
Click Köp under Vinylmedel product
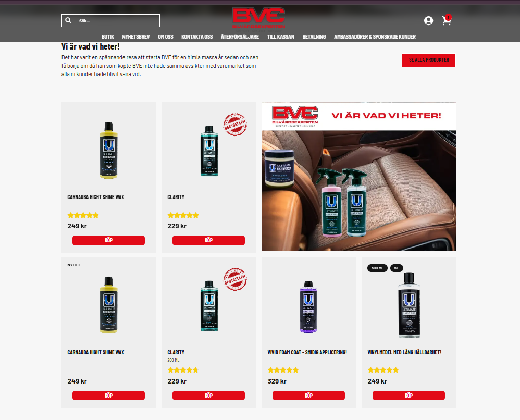[x=408, y=396]
